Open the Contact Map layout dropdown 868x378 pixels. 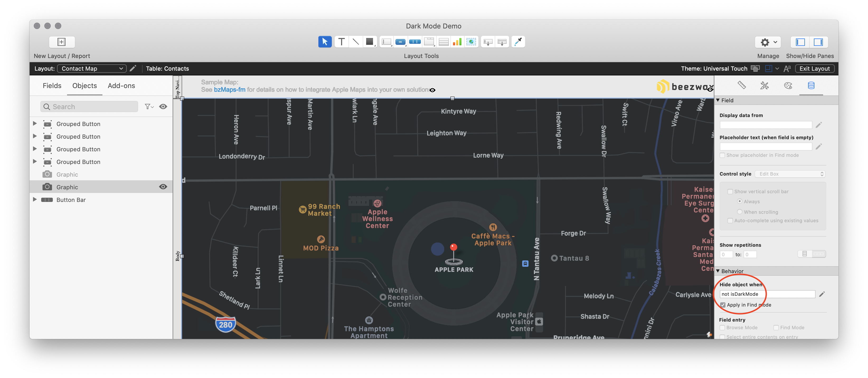click(92, 68)
